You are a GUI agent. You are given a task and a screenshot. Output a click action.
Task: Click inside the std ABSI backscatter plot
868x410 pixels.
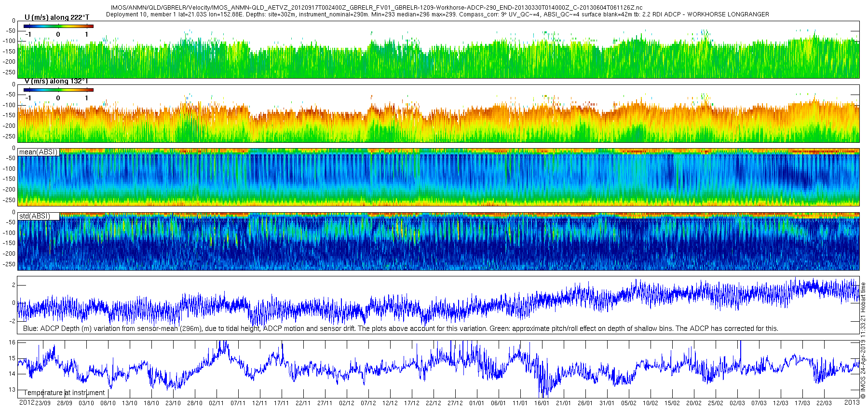(438, 241)
